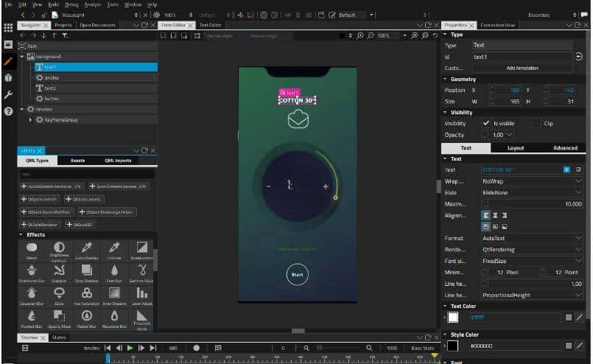Toggle the Is visible checkbox

[x=486, y=123]
